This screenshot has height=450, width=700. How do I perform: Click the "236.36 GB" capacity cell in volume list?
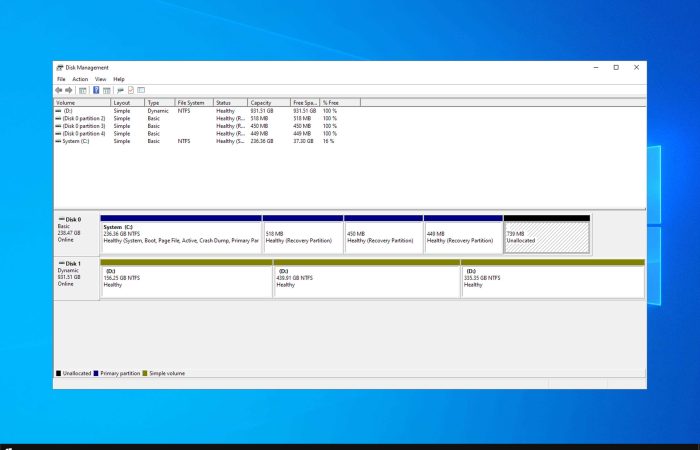[x=262, y=141]
